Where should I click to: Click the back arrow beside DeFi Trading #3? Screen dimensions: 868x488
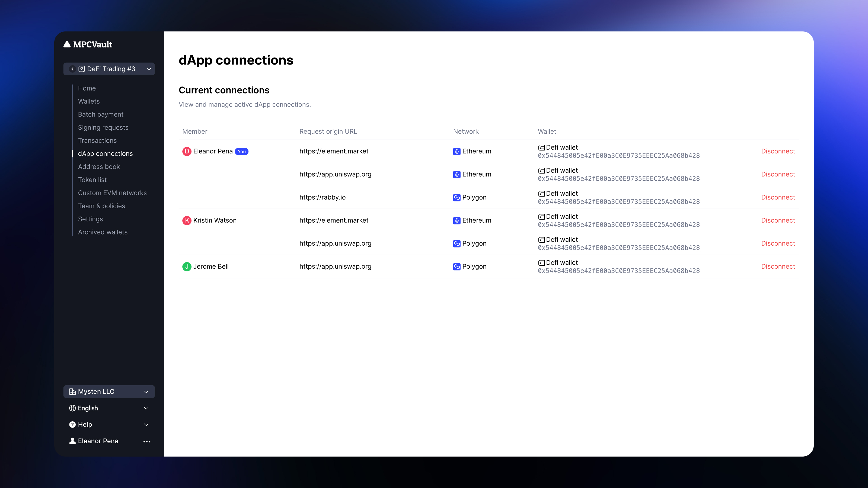[x=72, y=69]
